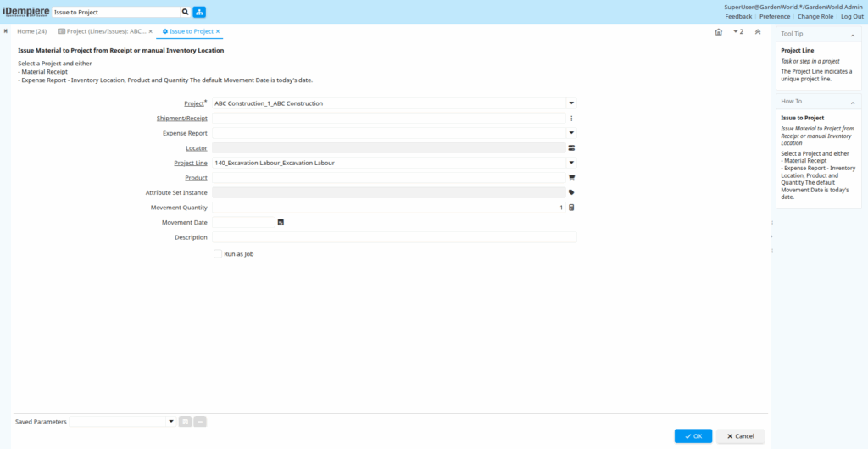This screenshot has width=868, height=449.
Task: Enable the Run as Job checkbox
Action: [218, 254]
